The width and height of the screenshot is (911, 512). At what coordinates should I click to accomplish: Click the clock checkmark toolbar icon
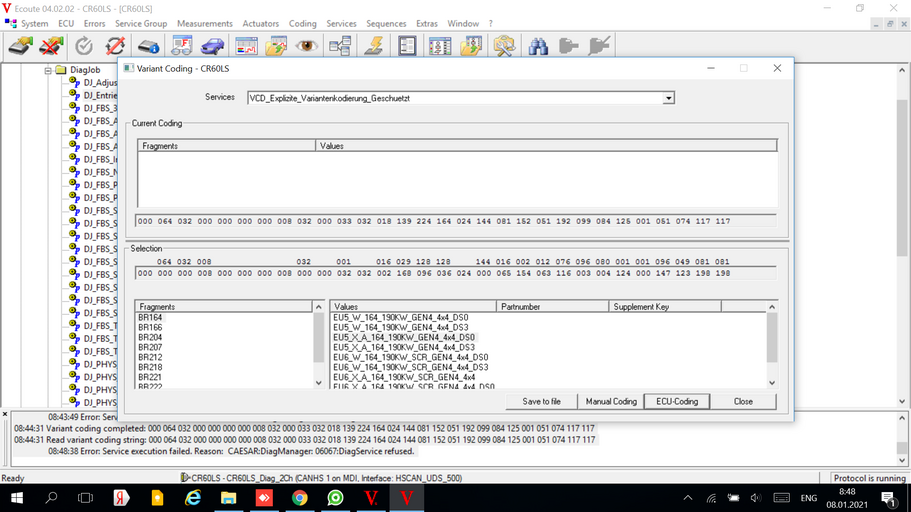[x=84, y=46]
